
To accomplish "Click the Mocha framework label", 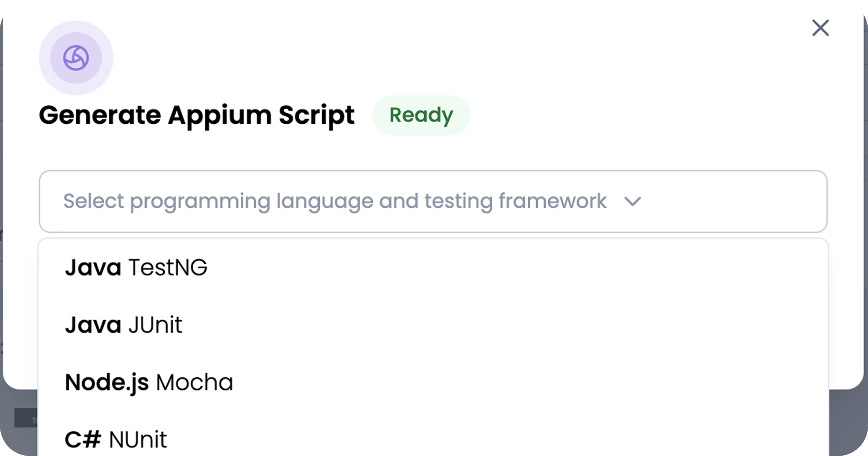I will [x=194, y=382].
